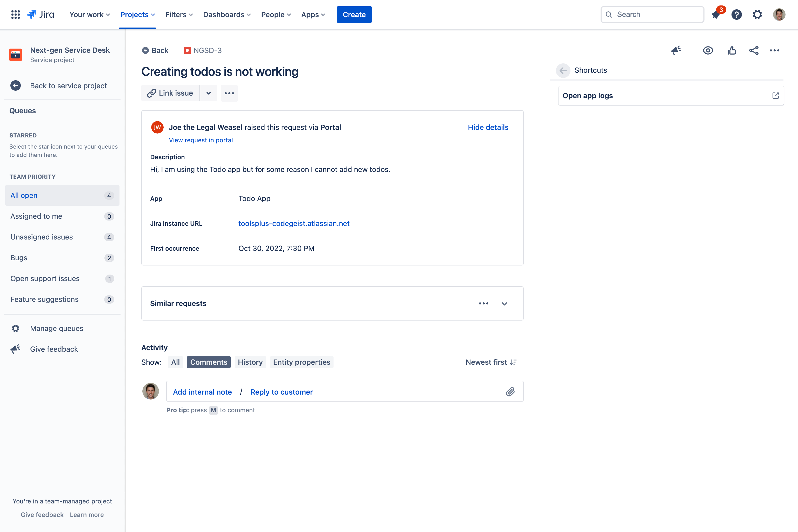Viewport: 798px width, 532px height.
Task: Start watching this issue with the eye icon
Action: [708, 50]
